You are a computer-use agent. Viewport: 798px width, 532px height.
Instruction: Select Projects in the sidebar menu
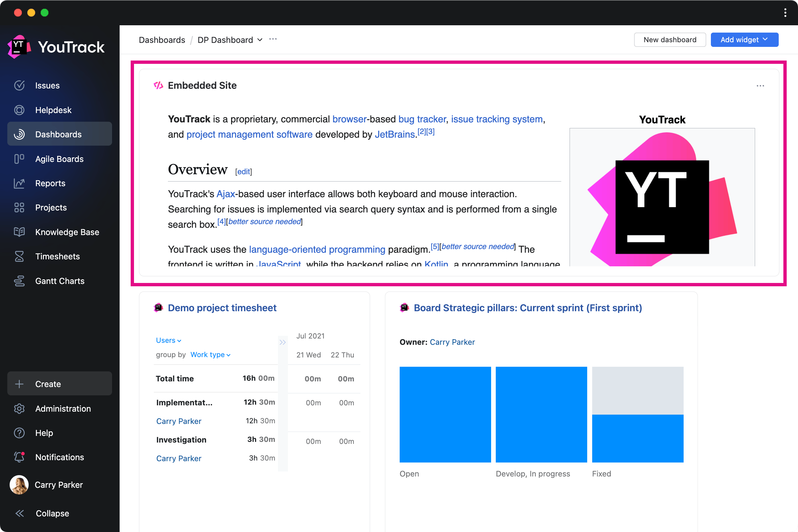tap(51, 207)
